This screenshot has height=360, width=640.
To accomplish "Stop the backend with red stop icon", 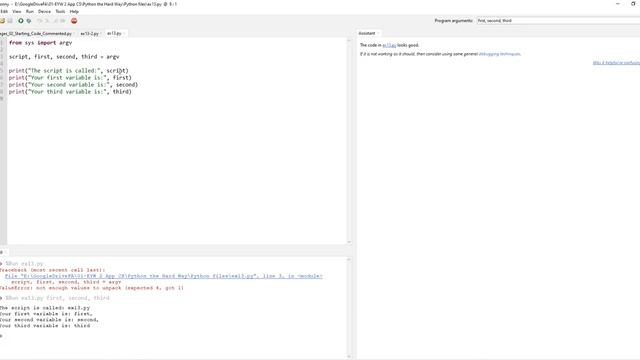I will pos(74,21).
